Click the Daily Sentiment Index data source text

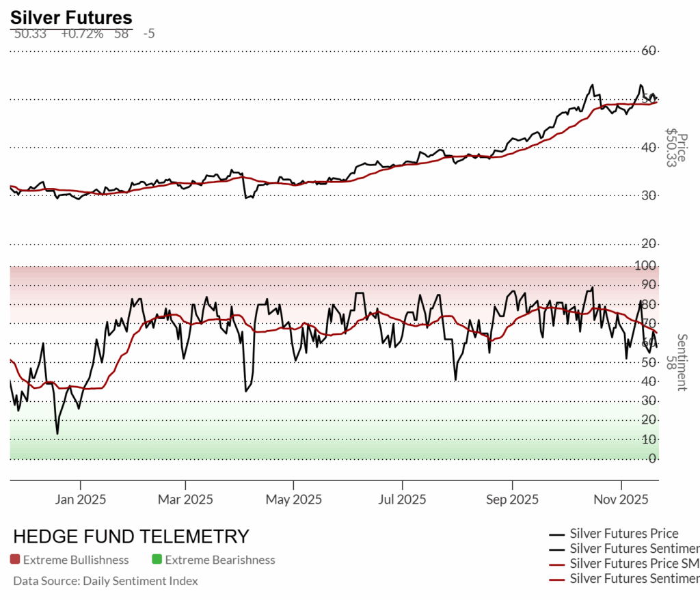[106, 581]
